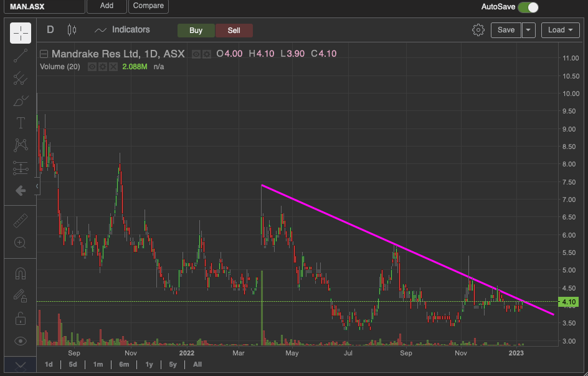Open the D interval selector

coord(50,30)
